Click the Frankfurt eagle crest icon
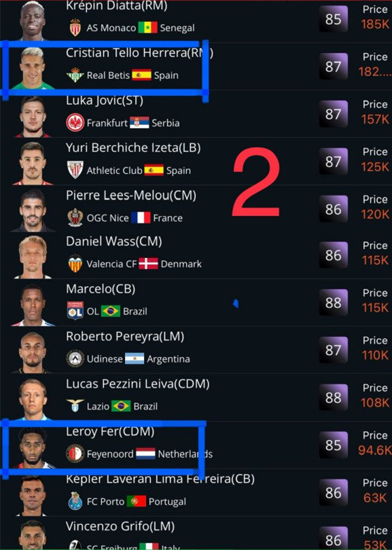 pyautogui.click(x=75, y=122)
